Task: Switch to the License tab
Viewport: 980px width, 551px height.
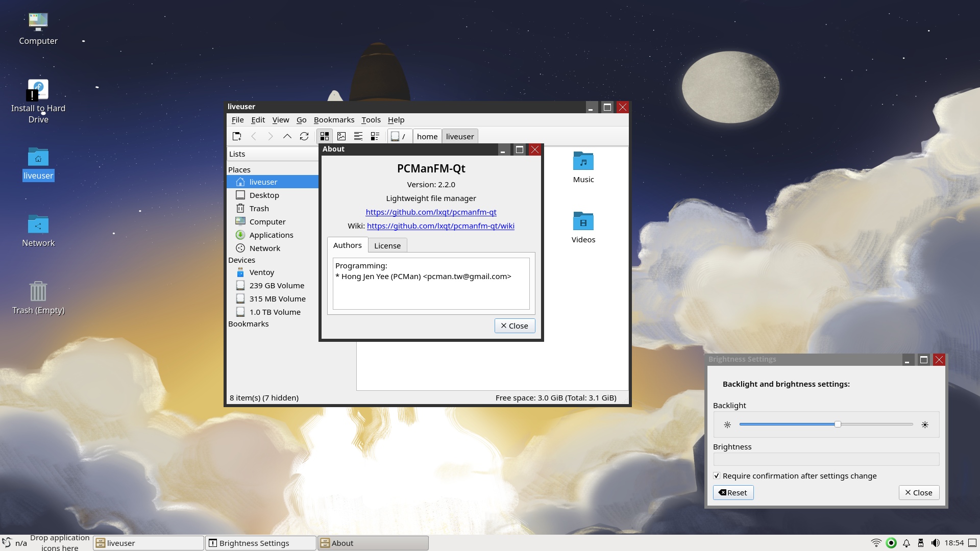Action: point(387,245)
